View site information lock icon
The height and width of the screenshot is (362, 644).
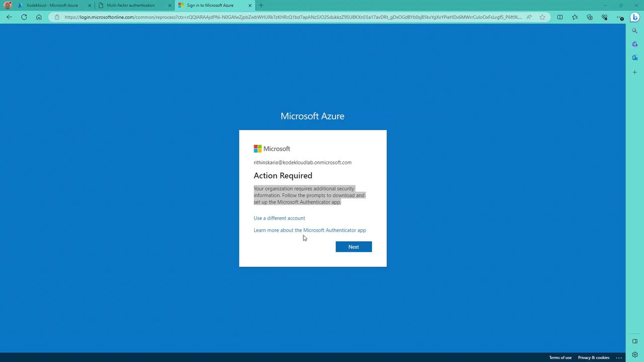click(x=57, y=17)
